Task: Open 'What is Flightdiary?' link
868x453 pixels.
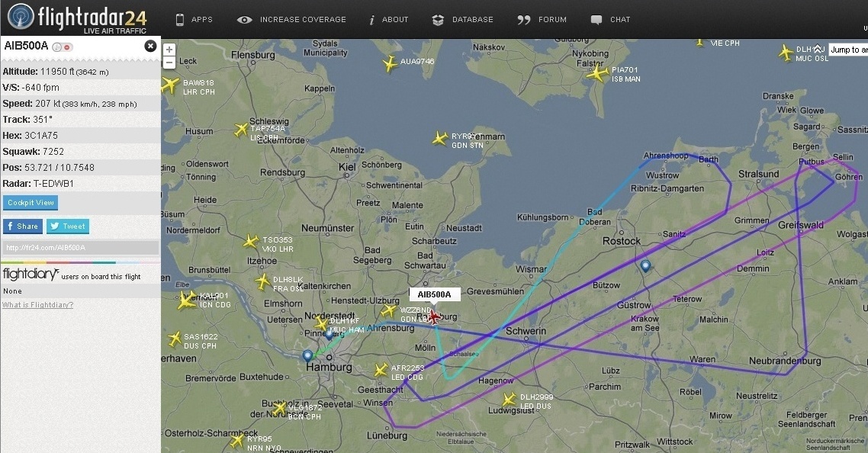Action: click(37, 304)
